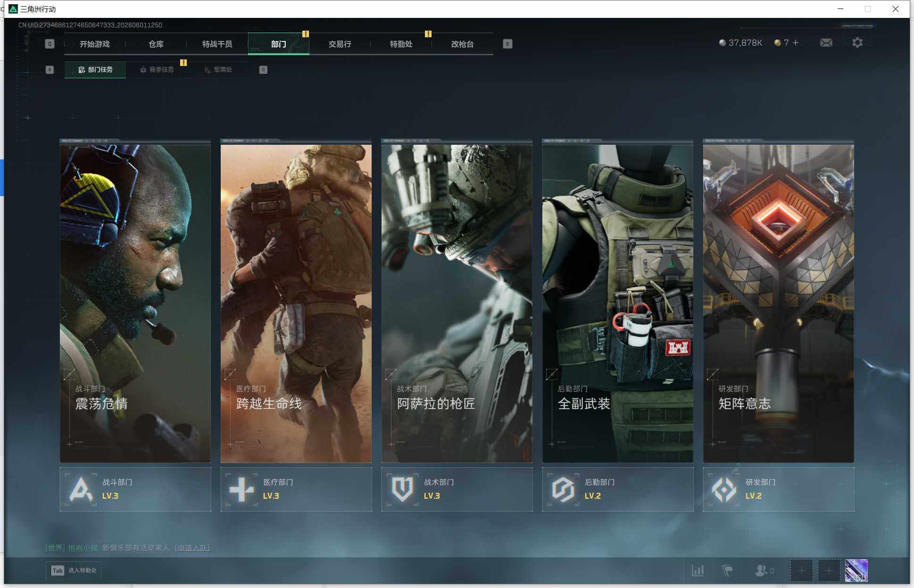Viewport: 914px width, 588px height.
Task: Click the 战术部门 shield emblem icon
Action: (x=402, y=489)
